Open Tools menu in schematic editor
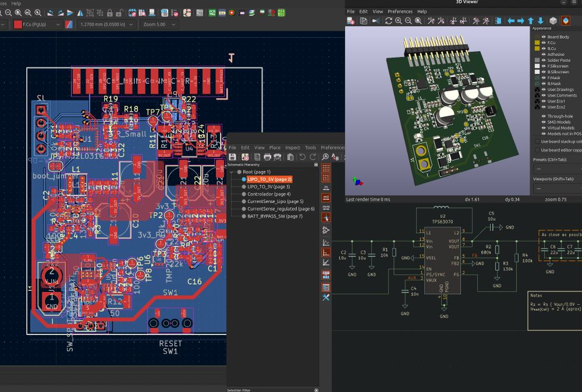 (310, 148)
